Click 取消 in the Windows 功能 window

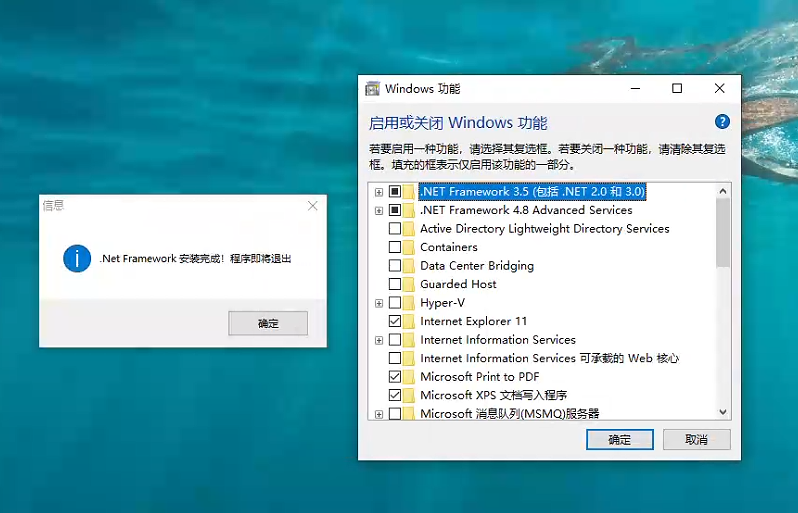click(697, 439)
